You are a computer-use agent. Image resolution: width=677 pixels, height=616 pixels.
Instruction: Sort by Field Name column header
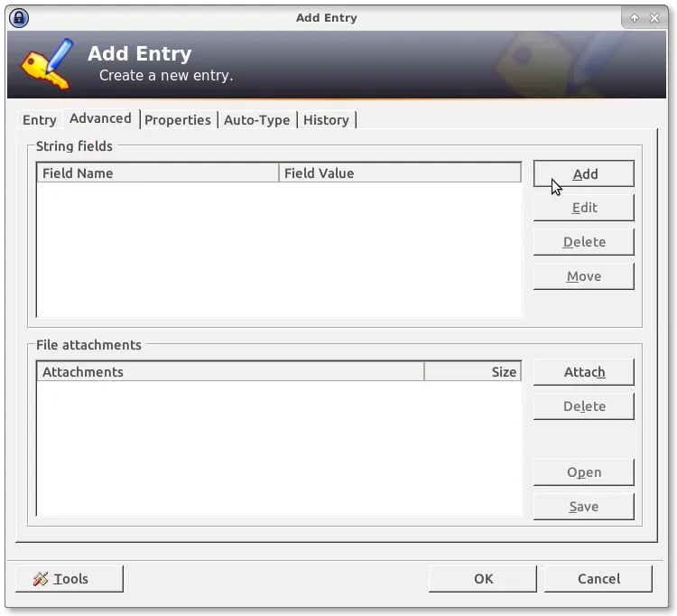(x=158, y=173)
